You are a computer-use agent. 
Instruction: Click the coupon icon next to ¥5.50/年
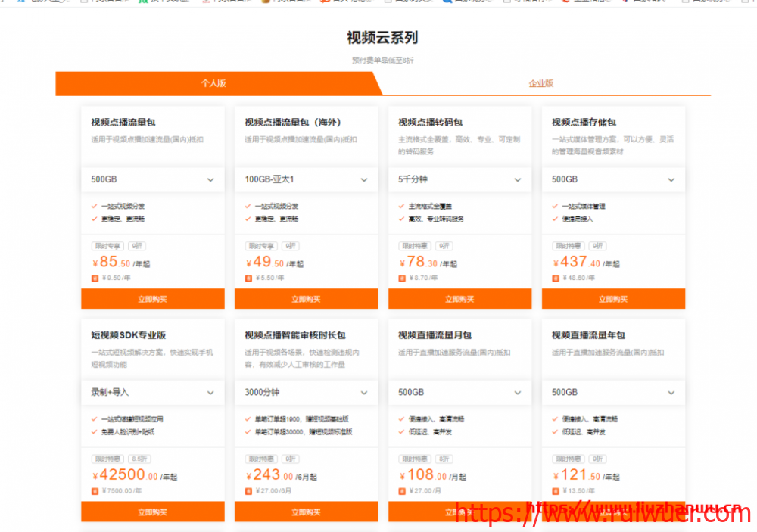point(248,278)
